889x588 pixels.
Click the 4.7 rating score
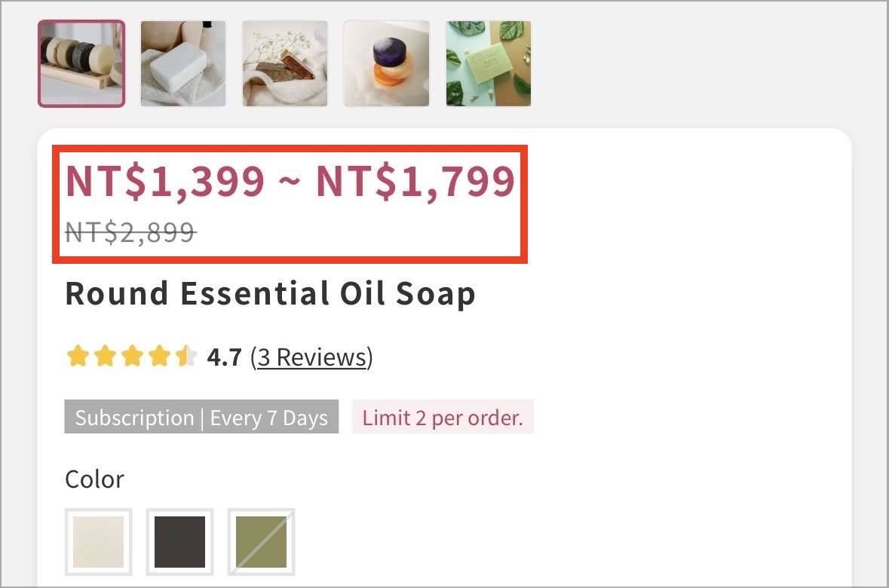pos(225,357)
